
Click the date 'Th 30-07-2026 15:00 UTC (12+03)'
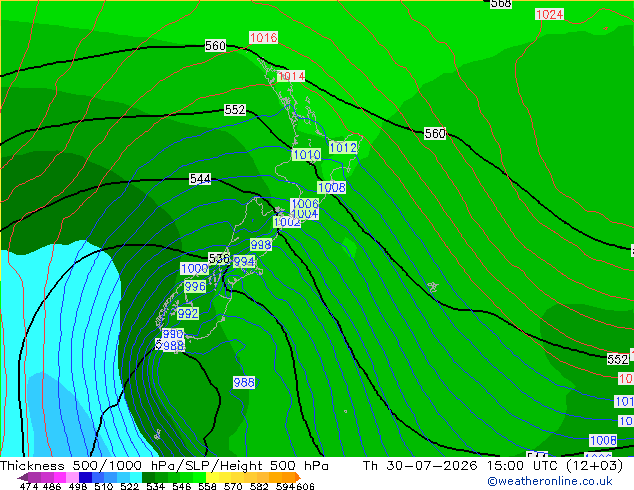tap(493, 466)
